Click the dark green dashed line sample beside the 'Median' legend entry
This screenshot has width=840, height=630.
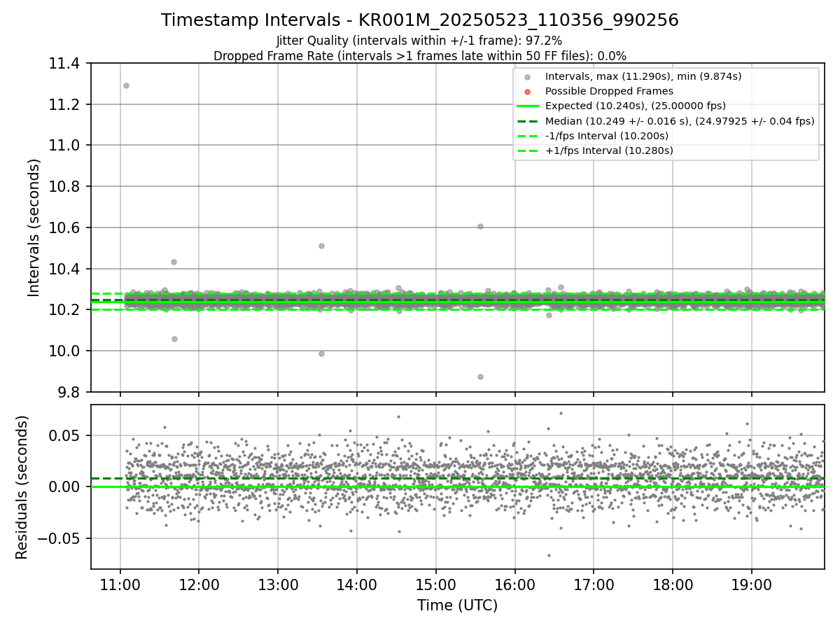528,121
